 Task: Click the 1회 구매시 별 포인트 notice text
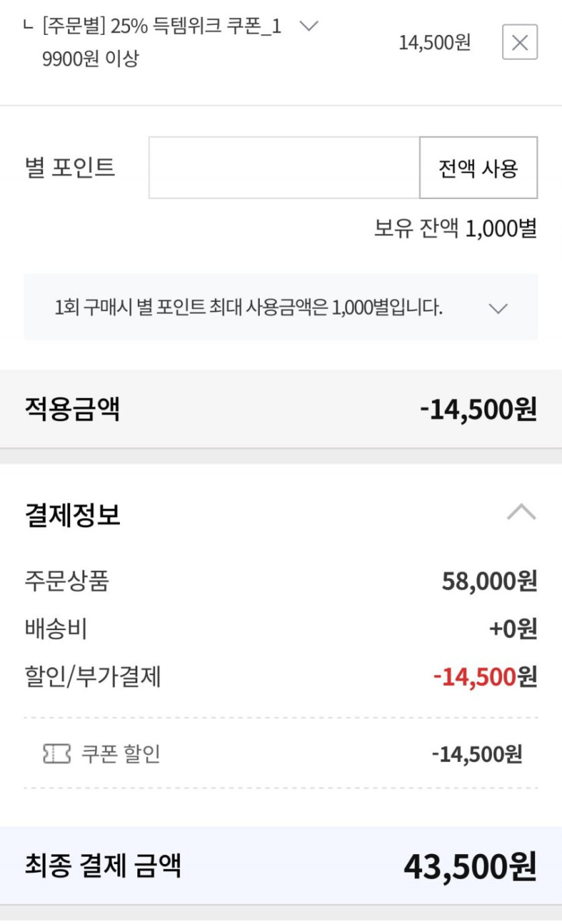[x=249, y=308]
